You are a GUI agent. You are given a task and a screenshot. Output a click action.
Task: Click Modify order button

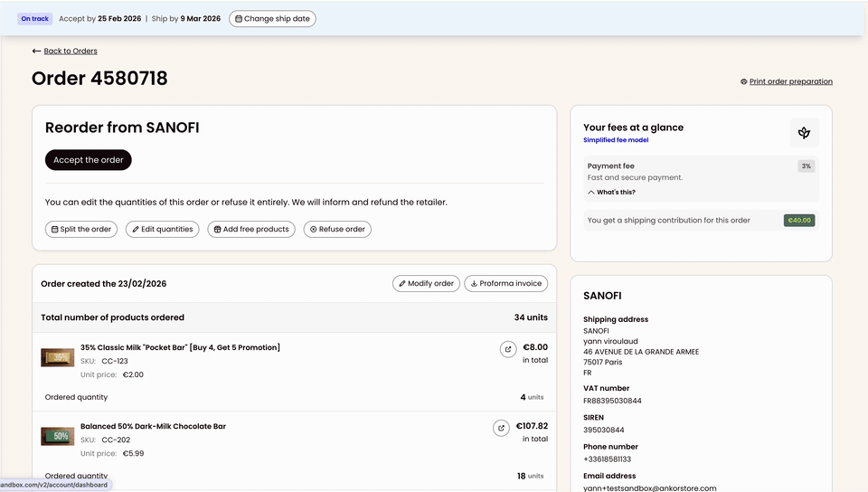click(x=426, y=283)
